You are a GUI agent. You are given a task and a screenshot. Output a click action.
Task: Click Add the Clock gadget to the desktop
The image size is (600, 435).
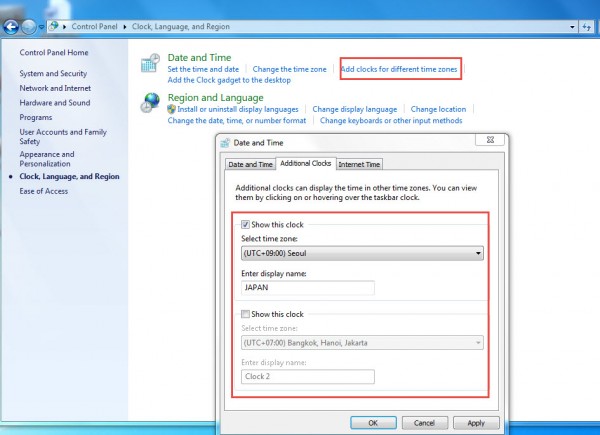[x=229, y=80]
